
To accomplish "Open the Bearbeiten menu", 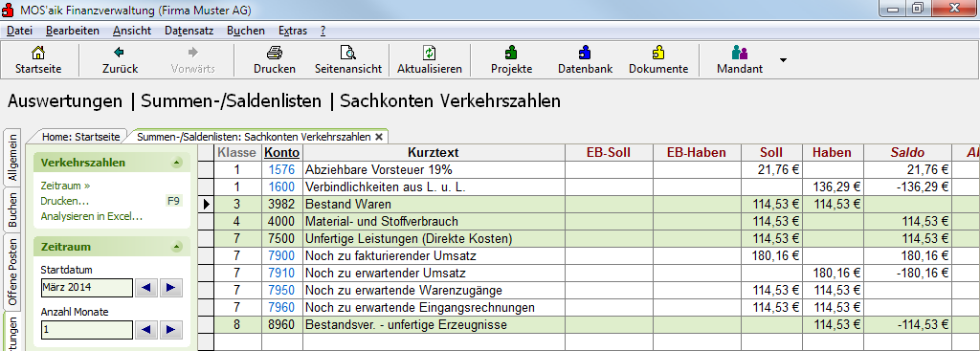I will click(73, 31).
